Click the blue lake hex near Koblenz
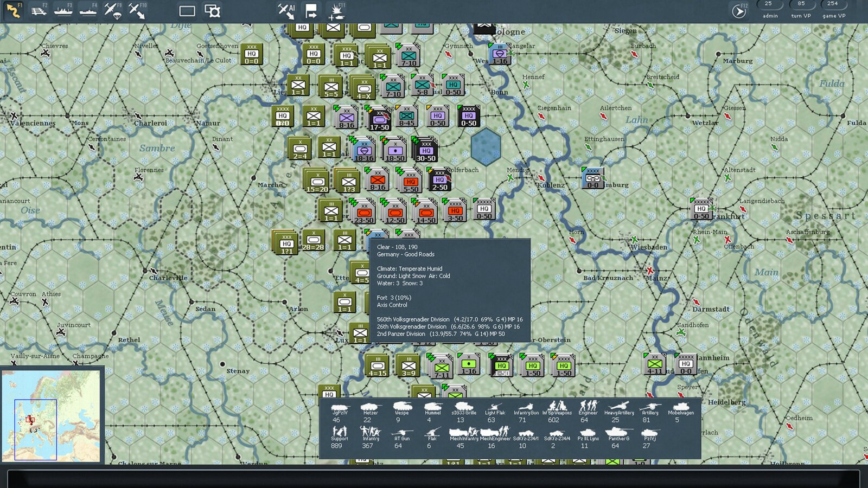Screen dimensions: 868x488 [486, 146]
